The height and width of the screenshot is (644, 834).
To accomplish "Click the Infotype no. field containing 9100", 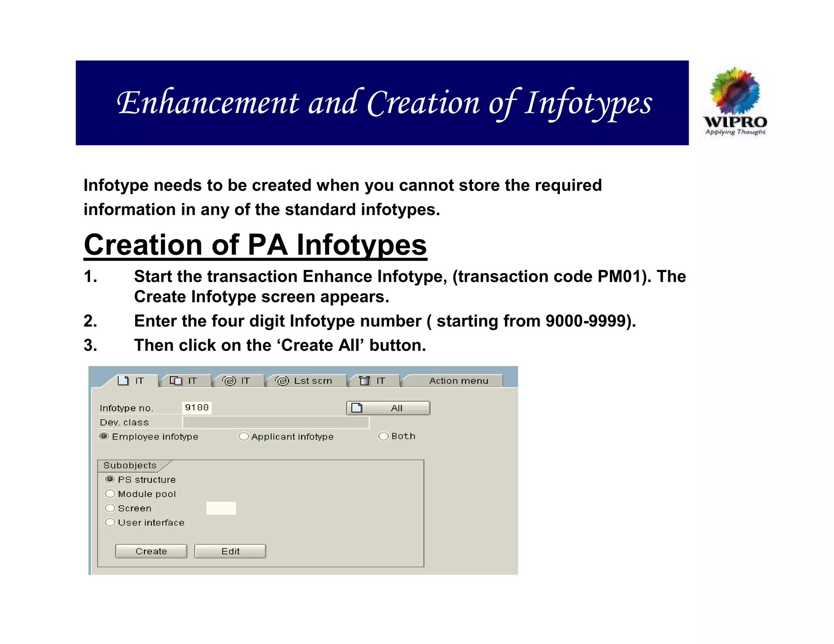I will tap(197, 407).
